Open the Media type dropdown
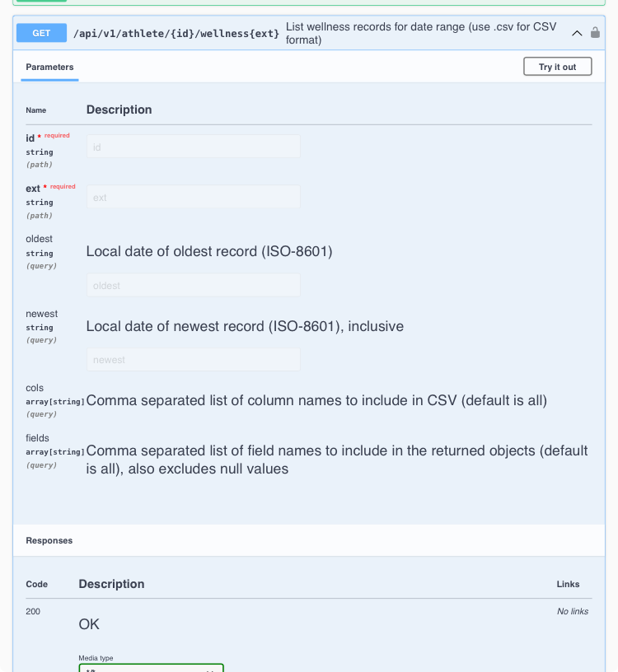 coord(152,668)
